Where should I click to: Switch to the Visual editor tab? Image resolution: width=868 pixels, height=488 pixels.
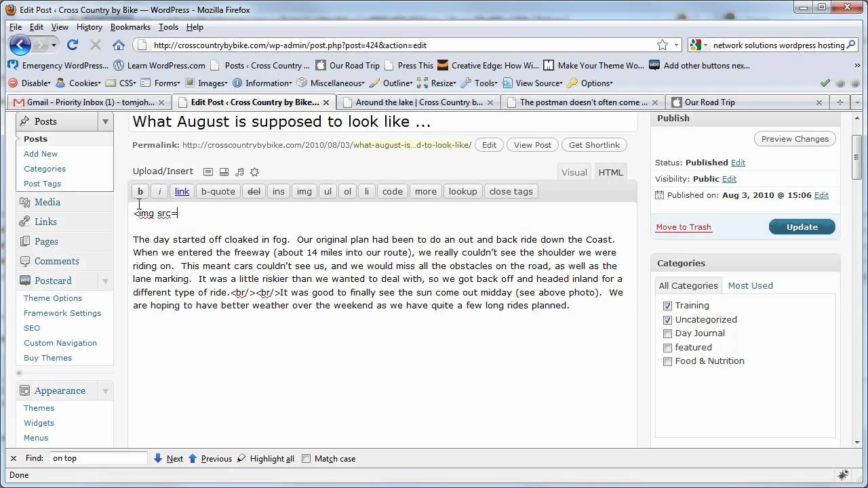(x=574, y=172)
